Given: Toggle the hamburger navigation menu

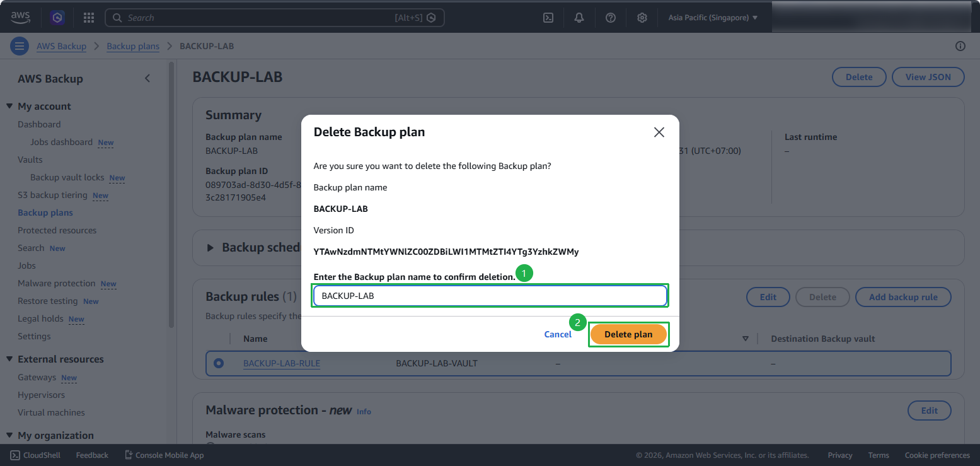Looking at the screenshot, I should point(20,46).
